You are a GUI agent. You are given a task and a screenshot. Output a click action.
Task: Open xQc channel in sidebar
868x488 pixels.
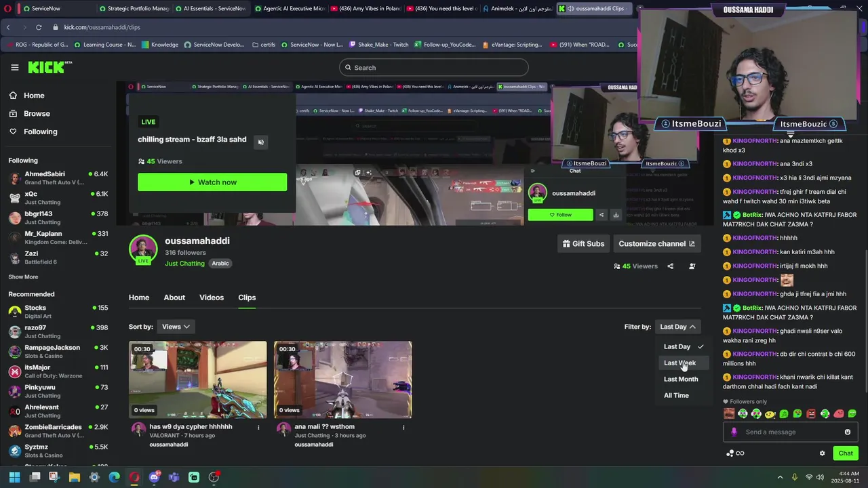pyautogui.click(x=58, y=198)
